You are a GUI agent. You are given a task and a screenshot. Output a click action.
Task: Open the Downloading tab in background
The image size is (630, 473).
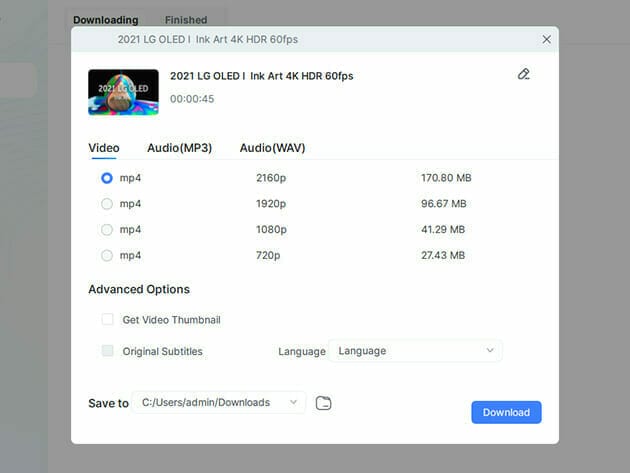coord(106,20)
